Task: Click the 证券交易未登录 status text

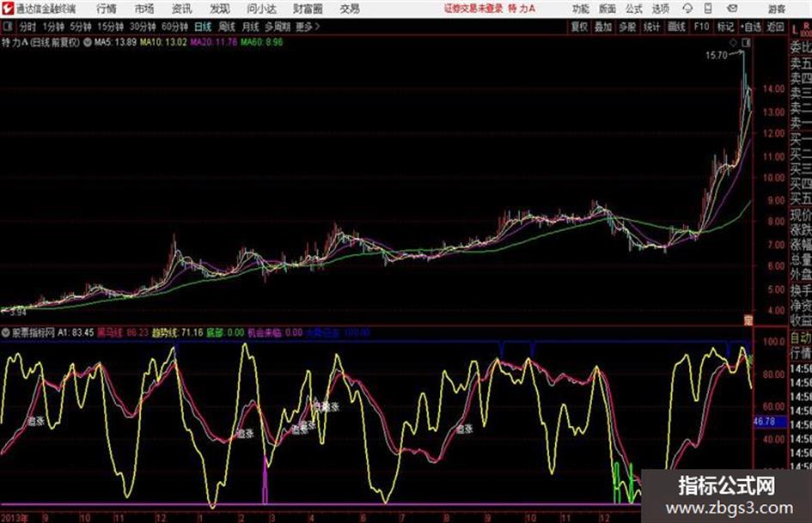Action: (473, 9)
